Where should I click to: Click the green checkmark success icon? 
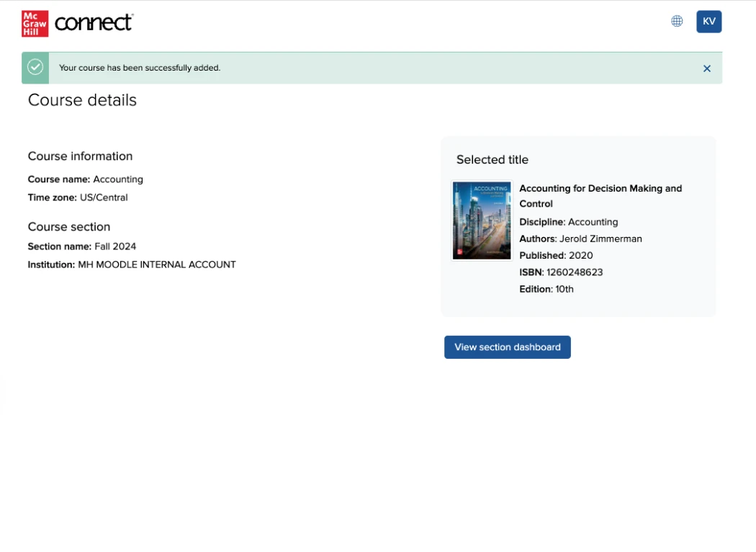click(x=35, y=68)
